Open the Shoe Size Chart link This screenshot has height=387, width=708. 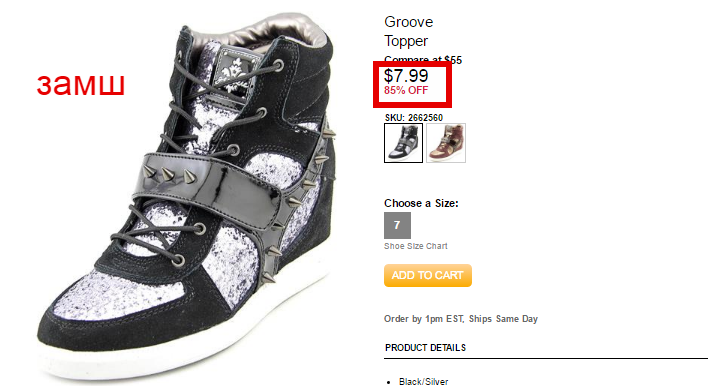pos(415,246)
